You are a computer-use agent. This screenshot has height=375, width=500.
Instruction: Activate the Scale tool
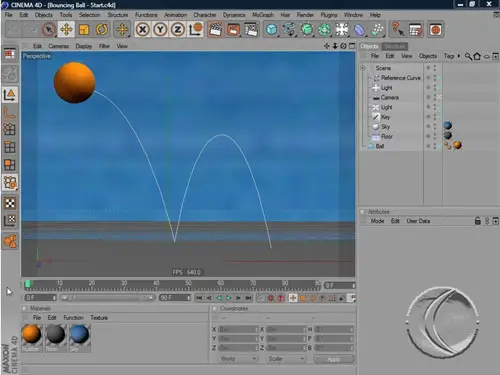coord(84,30)
